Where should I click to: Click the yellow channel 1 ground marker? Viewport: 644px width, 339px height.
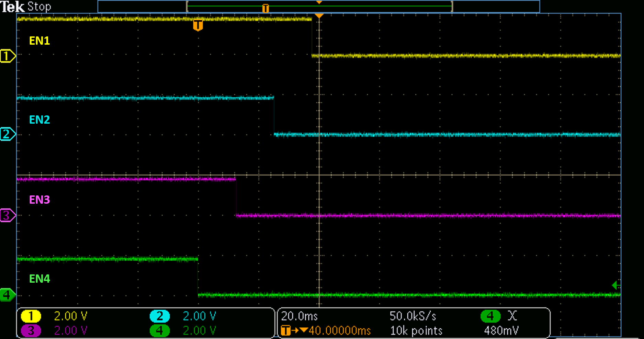click(x=8, y=56)
